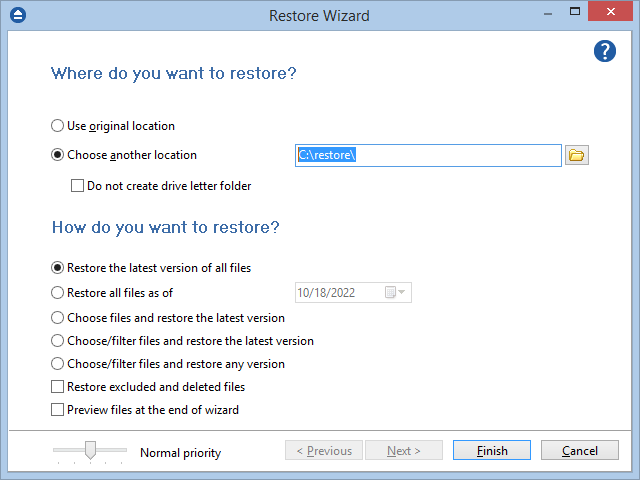
Task: Select Choose/filter files and restore any version
Action: (57, 364)
